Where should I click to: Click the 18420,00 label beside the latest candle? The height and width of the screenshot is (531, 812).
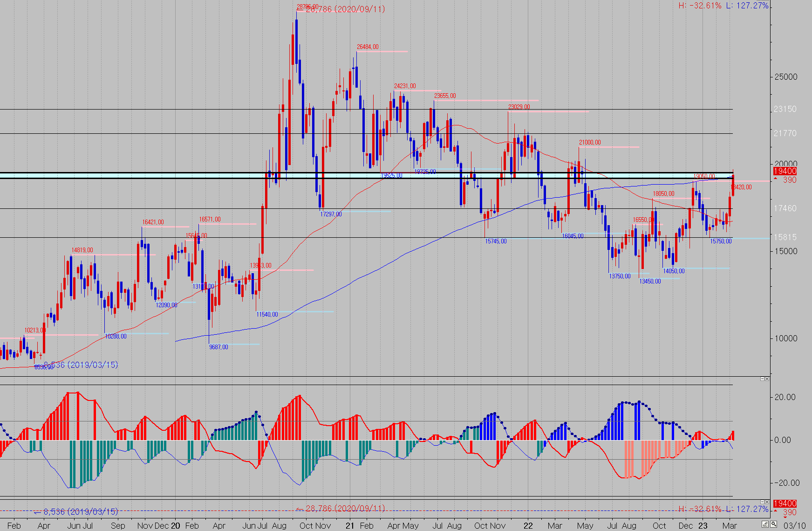[742, 187]
